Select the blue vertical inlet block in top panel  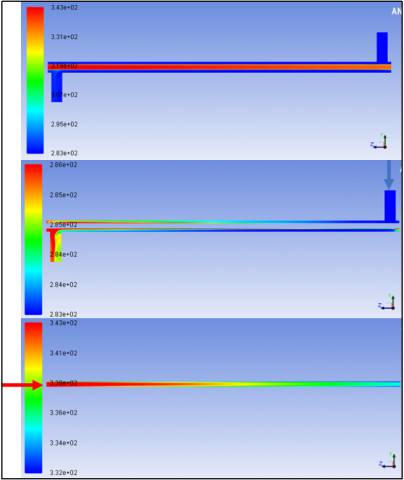click(382, 47)
